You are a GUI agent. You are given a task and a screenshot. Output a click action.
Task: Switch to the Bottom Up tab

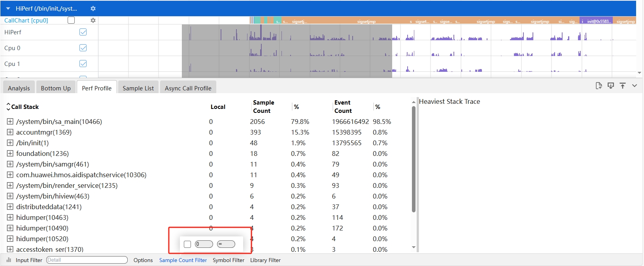point(56,88)
